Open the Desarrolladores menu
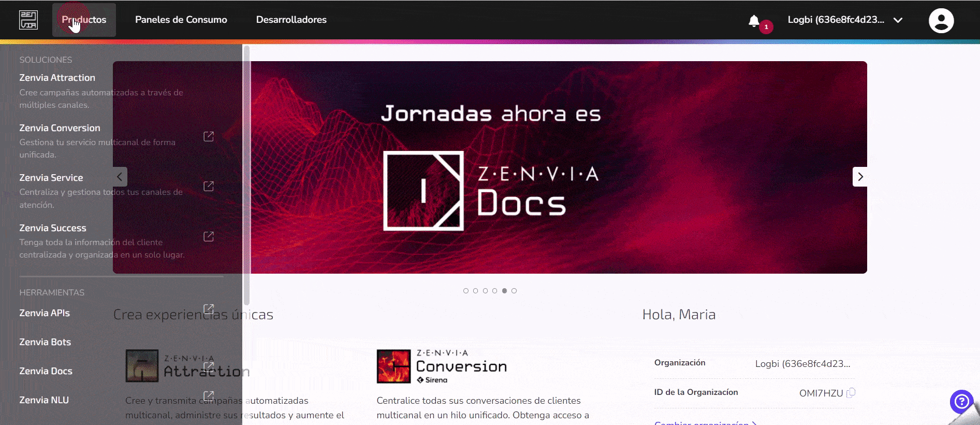980x425 pixels. pos(291,20)
